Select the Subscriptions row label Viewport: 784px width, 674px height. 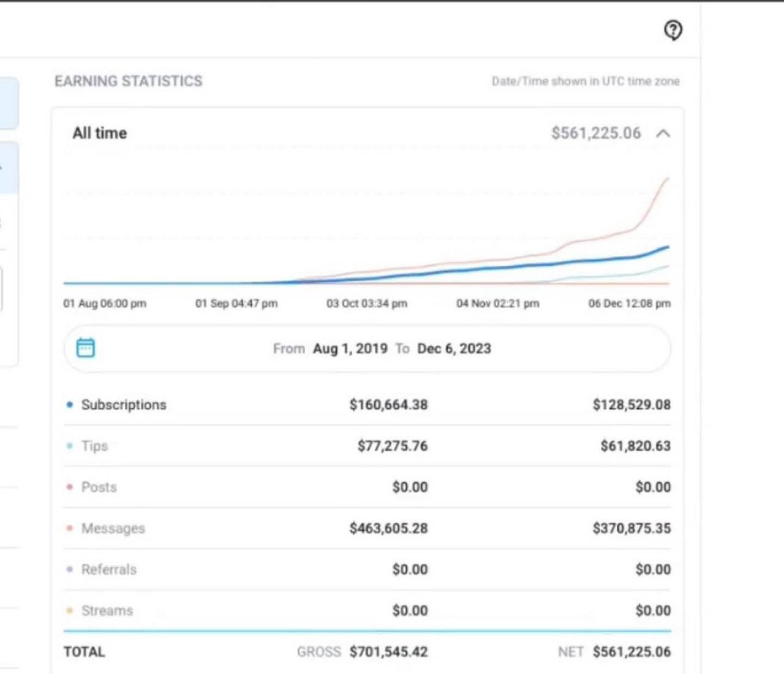pyautogui.click(x=124, y=405)
